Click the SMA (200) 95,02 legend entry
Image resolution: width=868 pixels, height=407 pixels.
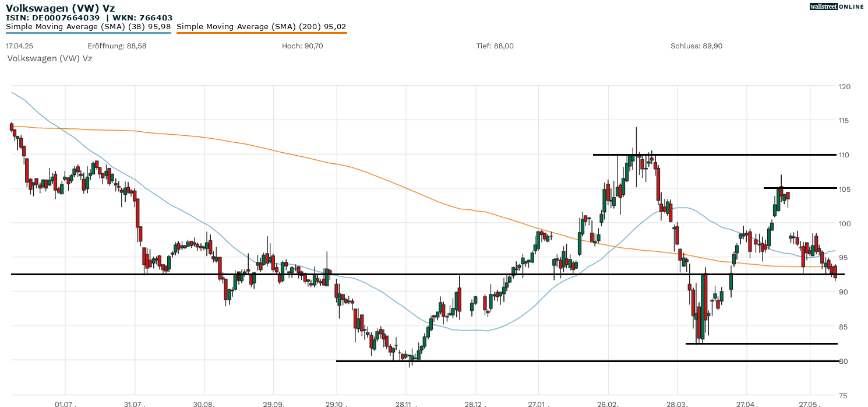261,26
